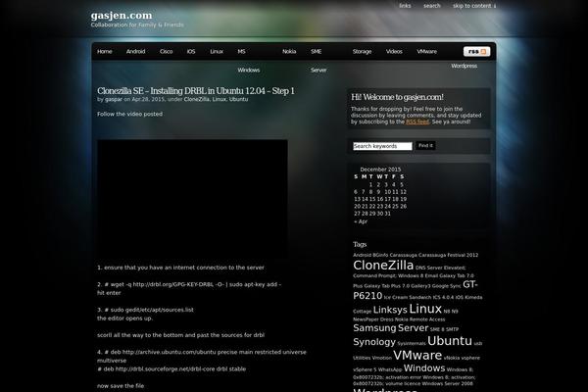Viewport: 588px width, 392px height.
Task: Open the large Ubuntu tag in tag cloud
Action: pyautogui.click(x=450, y=341)
